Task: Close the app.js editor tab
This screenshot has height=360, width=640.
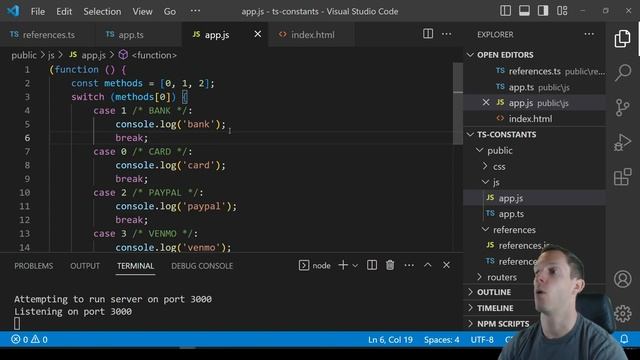Action: point(258,34)
